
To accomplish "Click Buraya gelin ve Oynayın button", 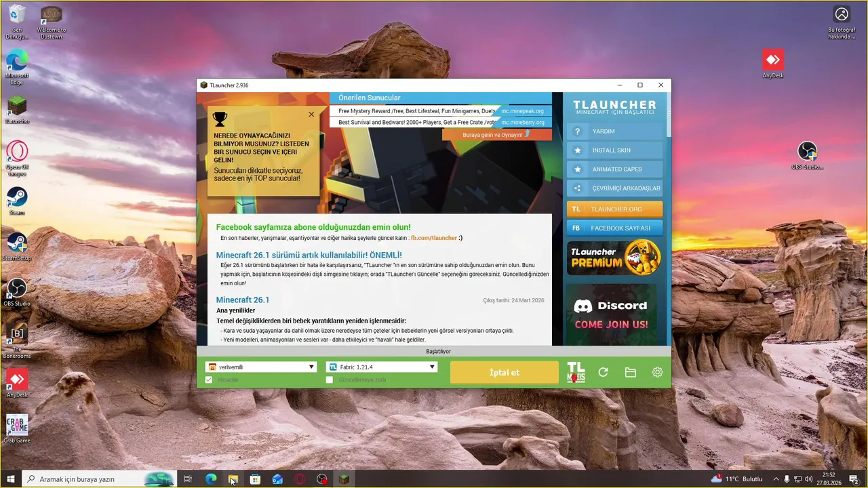I will pyautogui.click(x=497, y=134).
